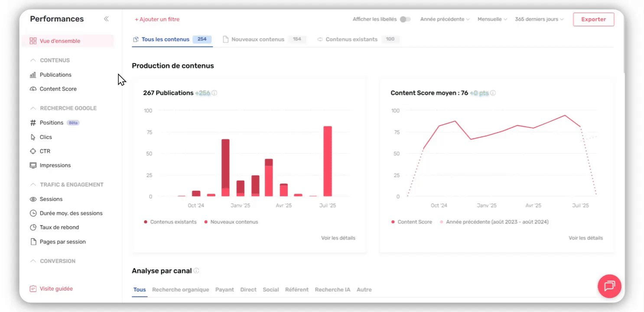The height and width of the screenshot is (312, 644).
Task: Click the Tous les contenus tab icon
Action: tap(136, 39)
